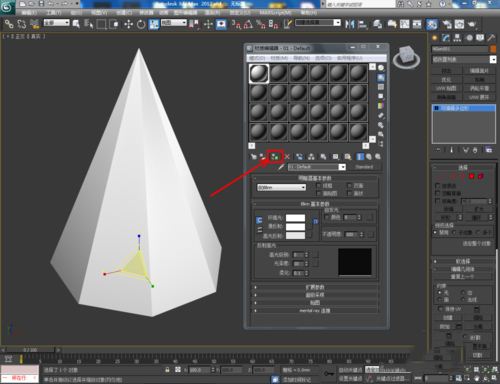This screenshot has width=500, height=384.
Task: Open the Modify tab icon in command panel
Action: coord(446,38)
